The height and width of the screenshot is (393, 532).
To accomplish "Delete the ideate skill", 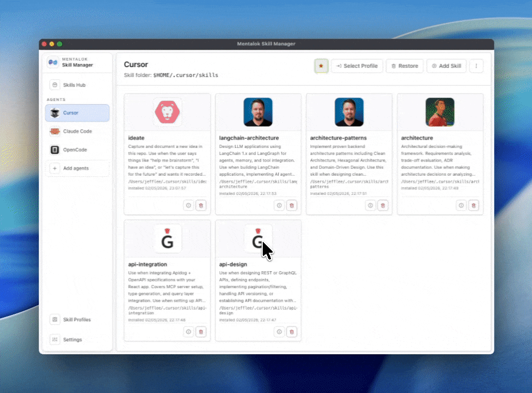I will tap(201, 205).
